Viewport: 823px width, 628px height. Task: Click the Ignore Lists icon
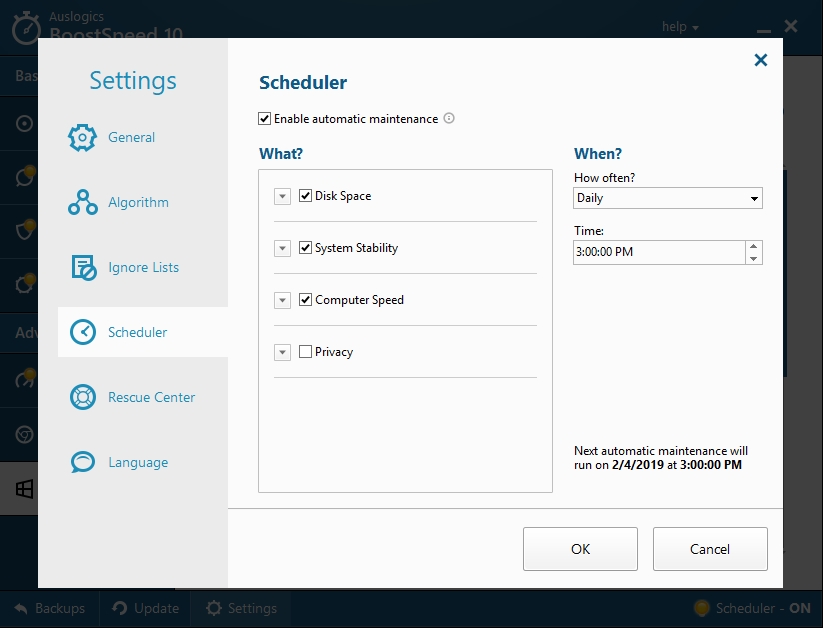click(x=82, y=268)
